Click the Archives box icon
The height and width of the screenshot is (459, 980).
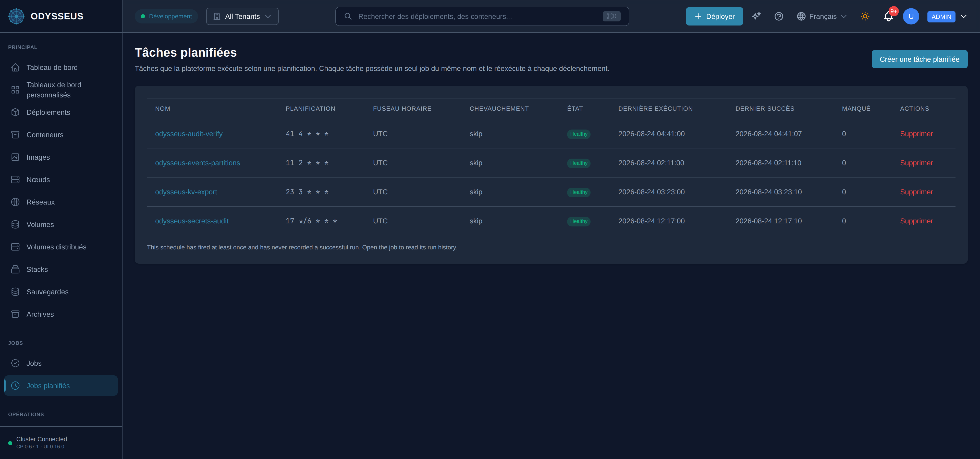tap(15, 314)
